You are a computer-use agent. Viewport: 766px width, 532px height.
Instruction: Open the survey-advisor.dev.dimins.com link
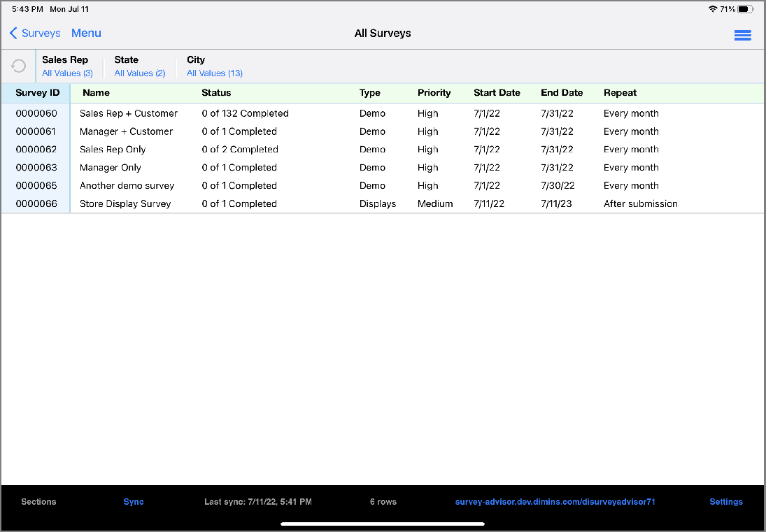[x=555, y=502]
